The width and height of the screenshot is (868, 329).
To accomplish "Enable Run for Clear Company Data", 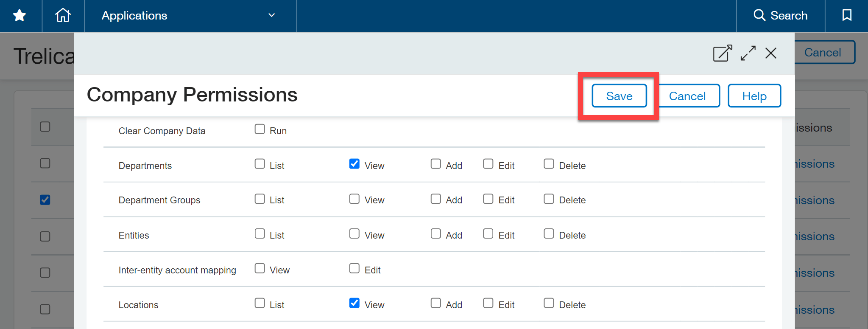I will pyautogui.click(x=260, y=129).
